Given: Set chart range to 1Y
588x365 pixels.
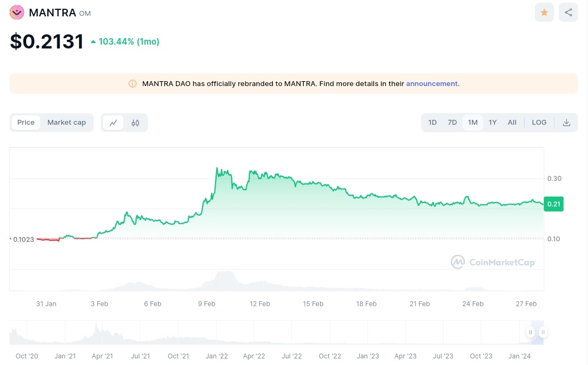Looking at the screenshot, I should pyautogui.click(x=492, y=123).
